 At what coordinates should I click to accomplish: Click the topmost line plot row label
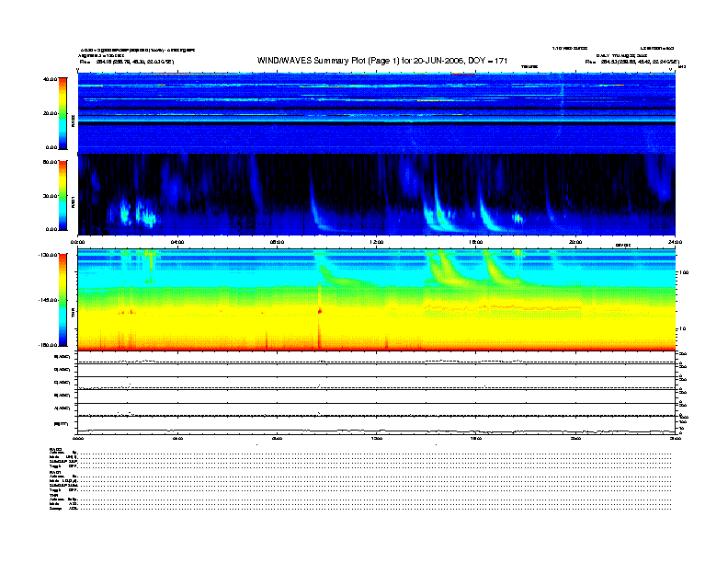pyautogui.click(x=63, y=357)
